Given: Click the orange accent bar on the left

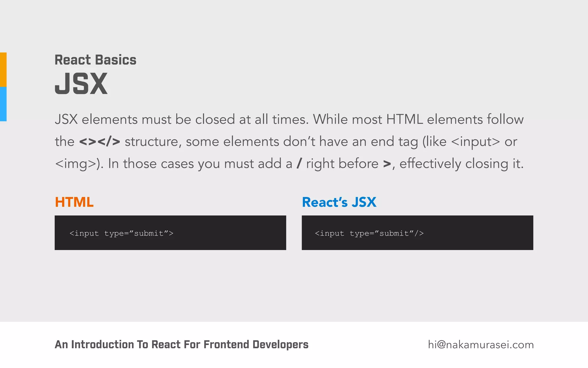Looking at the screenshot, I should point(3,70).
